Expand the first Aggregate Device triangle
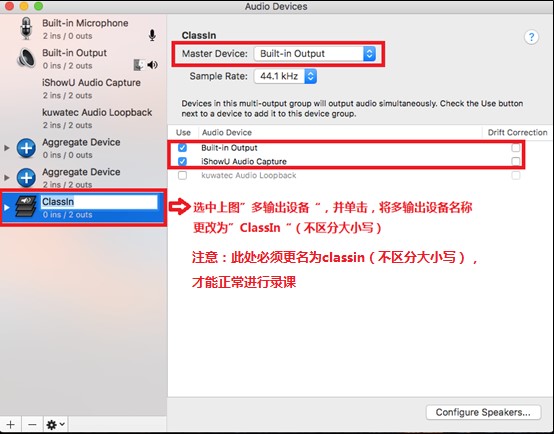This screenshot has width=554, height=434. pos(7,148)
